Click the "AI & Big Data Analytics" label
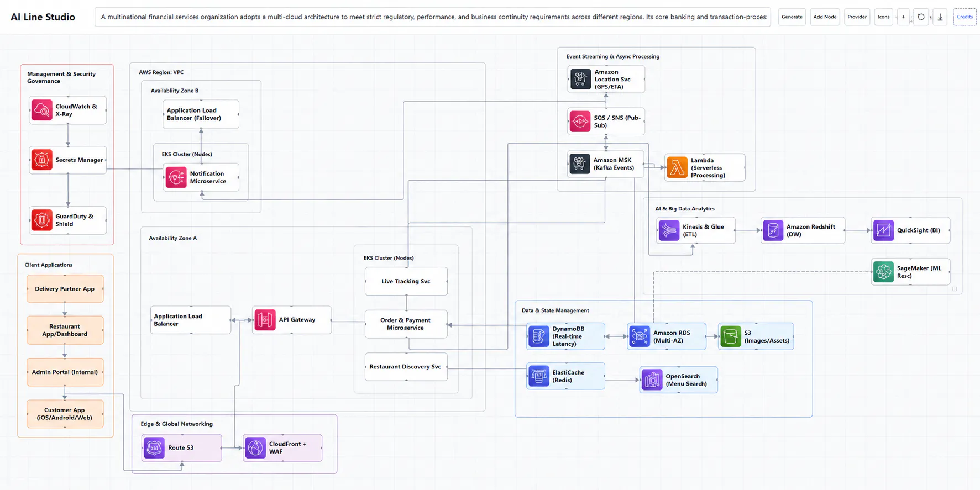Image resolution: width=980 pixels, height=490 pixels. click(x=685, y=209)
